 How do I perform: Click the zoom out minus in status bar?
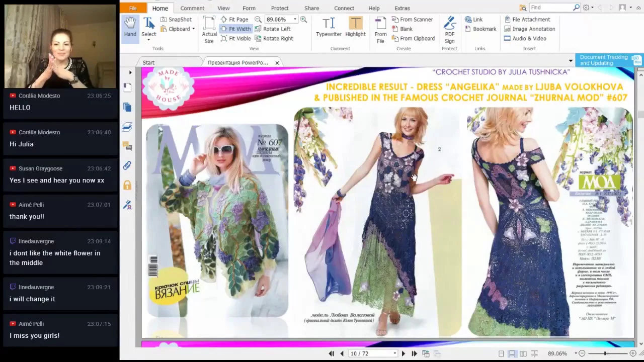click(582, 353)
